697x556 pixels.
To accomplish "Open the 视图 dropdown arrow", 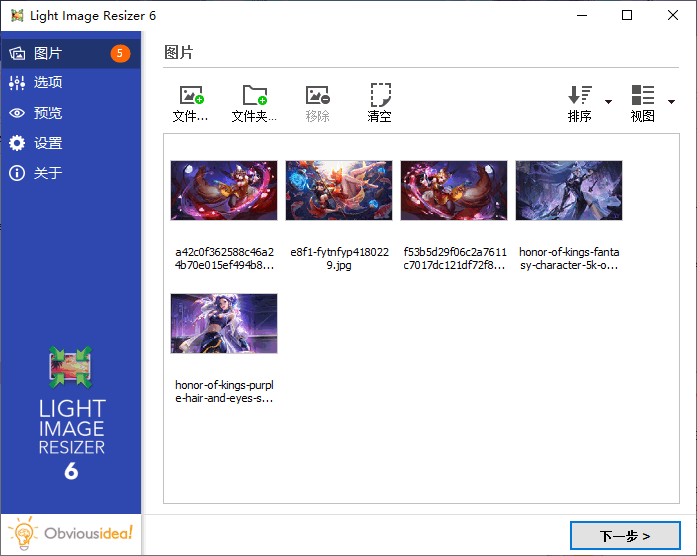I will point(671,102).
